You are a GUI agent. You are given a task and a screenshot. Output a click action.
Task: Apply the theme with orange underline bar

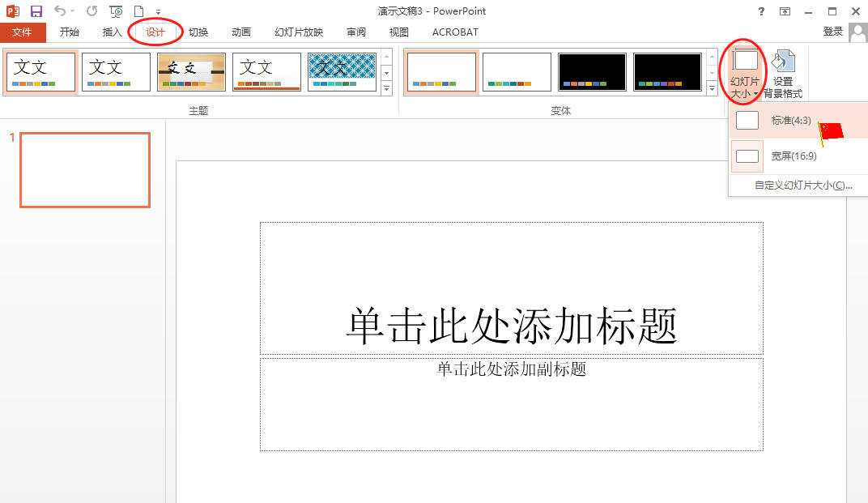267,72
